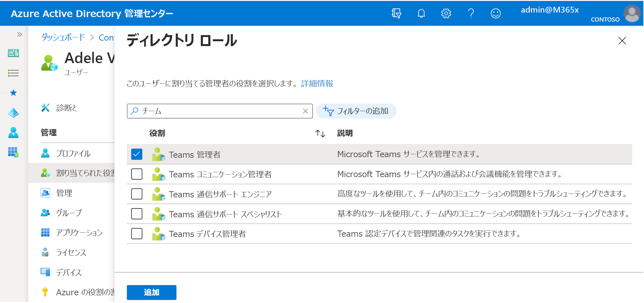644x303 pixels.
Task: Click Azure Active Directory 管理センター title
Action: tap(92, 14)
